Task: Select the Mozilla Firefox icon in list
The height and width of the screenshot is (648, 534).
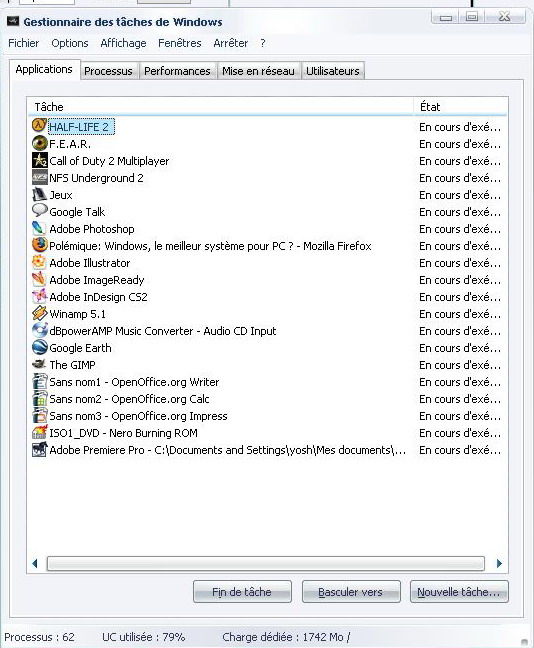Action: coord(39,245)
